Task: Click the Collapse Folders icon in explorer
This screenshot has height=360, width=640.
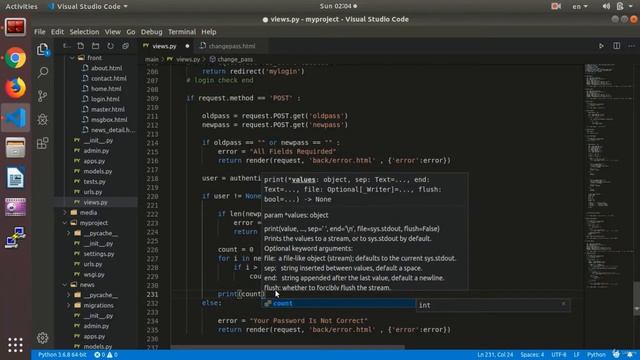Action: (125, 46)
